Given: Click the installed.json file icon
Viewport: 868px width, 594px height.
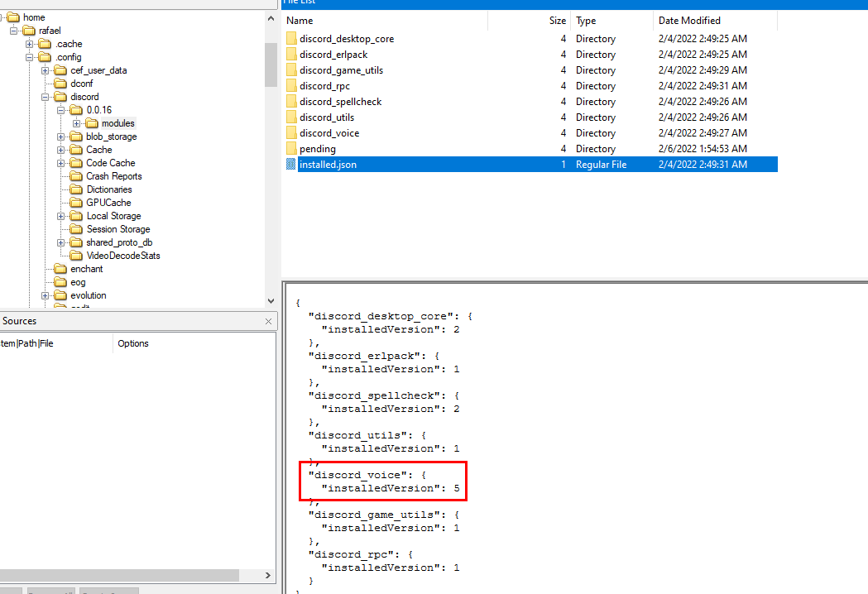Looking at the screenshot, I should point(291,165).
